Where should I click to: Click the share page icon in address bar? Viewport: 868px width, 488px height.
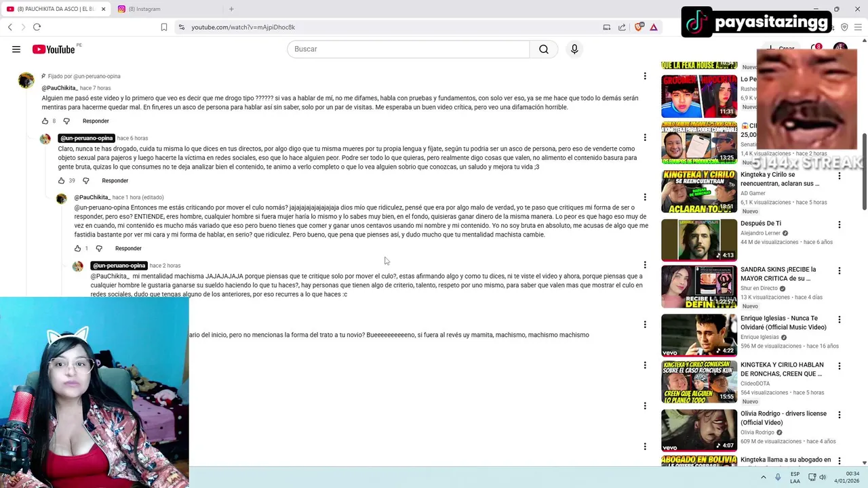pyautogui.click(x=622, y=27)
